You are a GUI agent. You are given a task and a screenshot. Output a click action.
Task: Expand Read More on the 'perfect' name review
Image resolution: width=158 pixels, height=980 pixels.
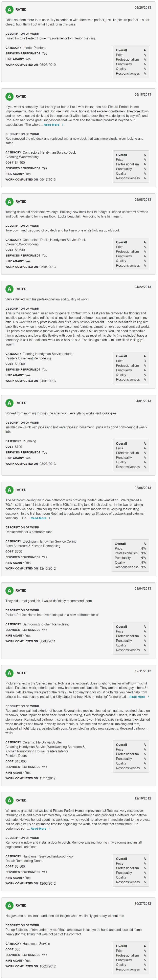click(x=137, y=697)
